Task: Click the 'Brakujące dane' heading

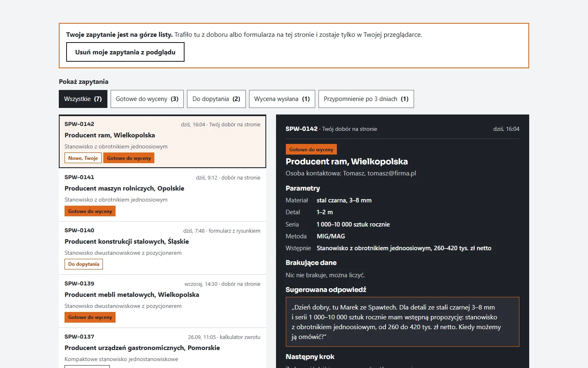Action: click(311, 263)
